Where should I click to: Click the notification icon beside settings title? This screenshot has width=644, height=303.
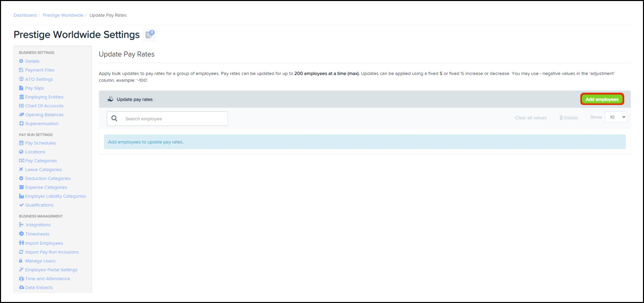point(150,34)
